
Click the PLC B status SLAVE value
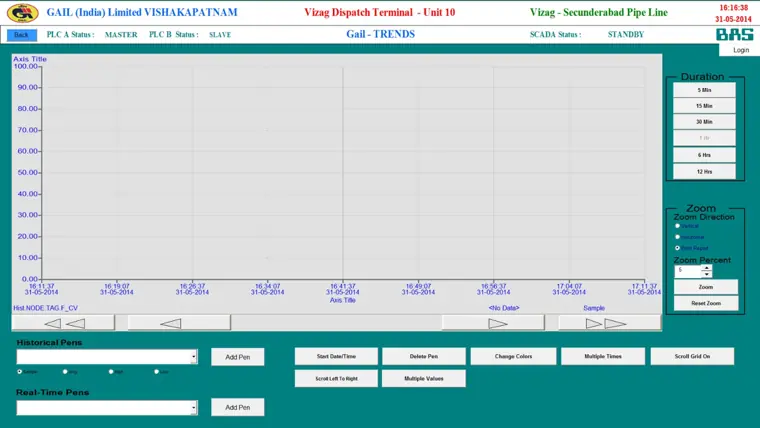point(220,35)
